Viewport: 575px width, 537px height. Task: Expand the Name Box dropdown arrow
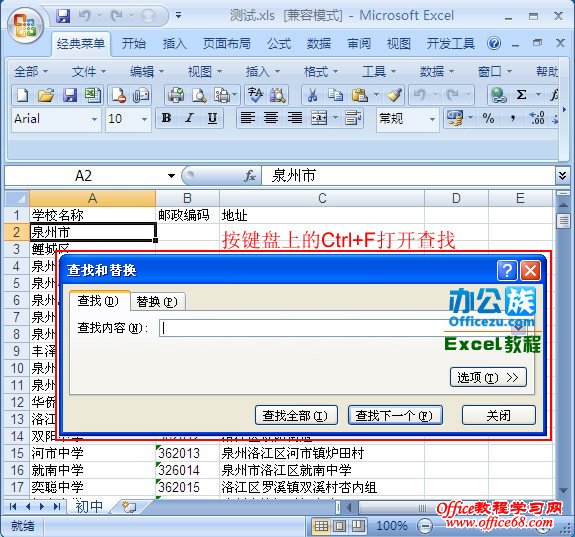[171, 176]
